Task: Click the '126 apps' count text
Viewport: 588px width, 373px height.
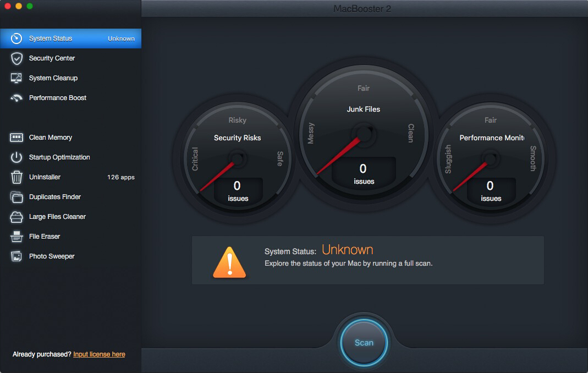Action: pyautogui.click(x=121, y=177)
